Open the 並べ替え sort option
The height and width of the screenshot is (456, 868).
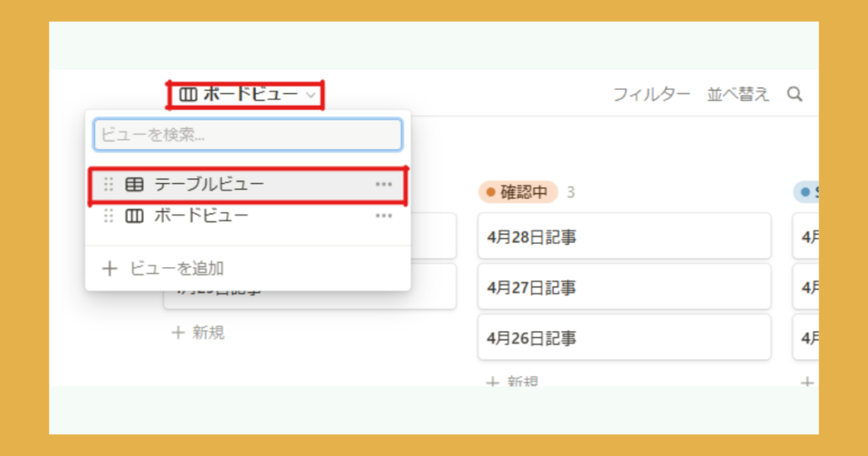click(738, 94)
